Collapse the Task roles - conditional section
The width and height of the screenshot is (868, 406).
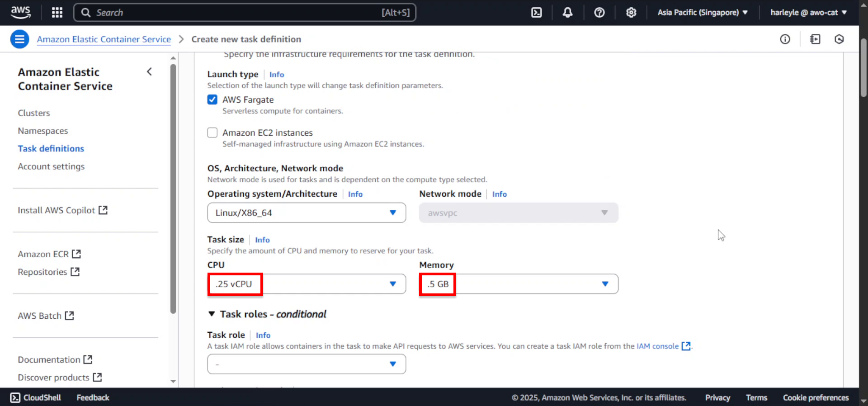[212, 314]
